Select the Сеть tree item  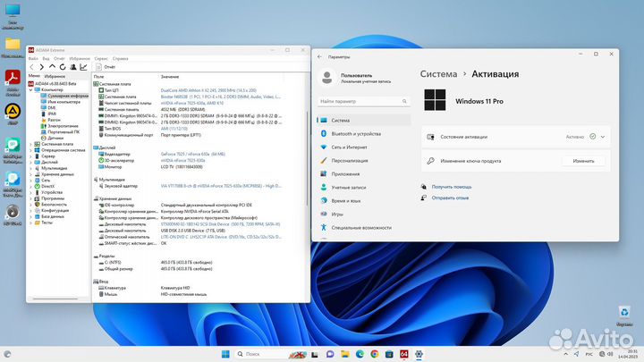tap(42, 181)
